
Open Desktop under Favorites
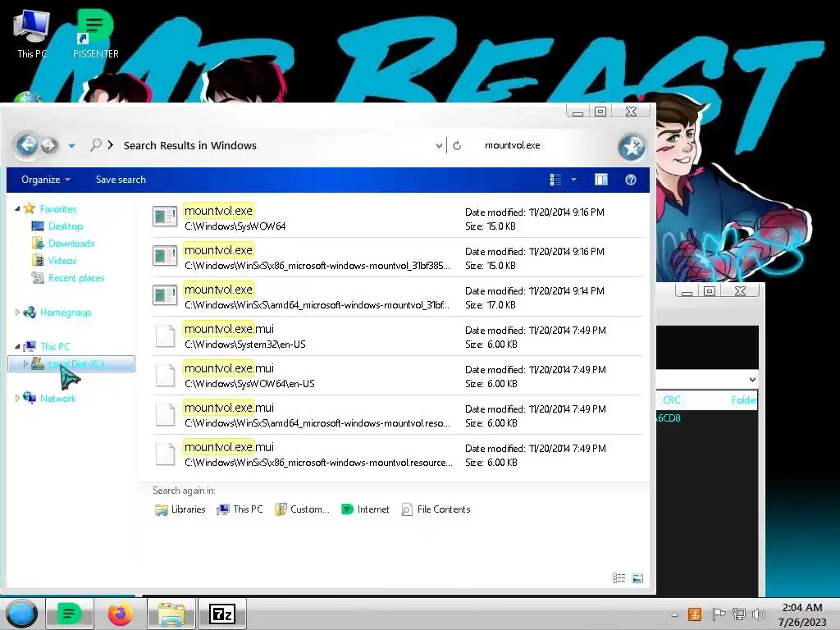66,226
